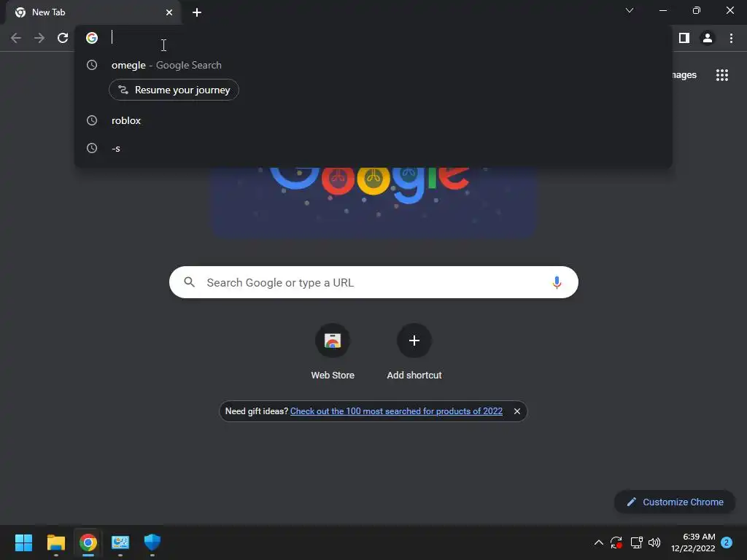Open the Chrome profile avatar menu

coord(708,38)
